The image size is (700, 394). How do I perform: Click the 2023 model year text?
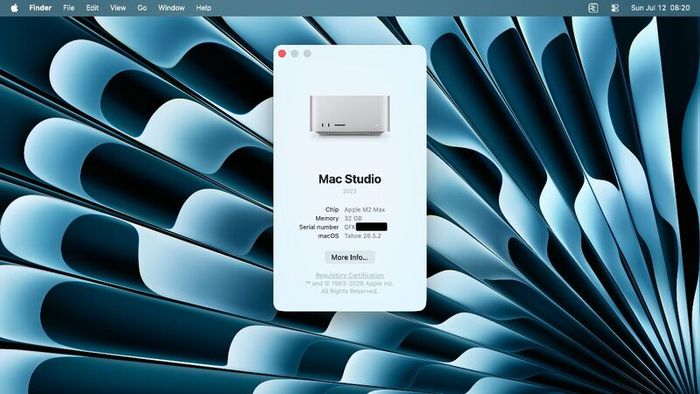pos(350,191)
